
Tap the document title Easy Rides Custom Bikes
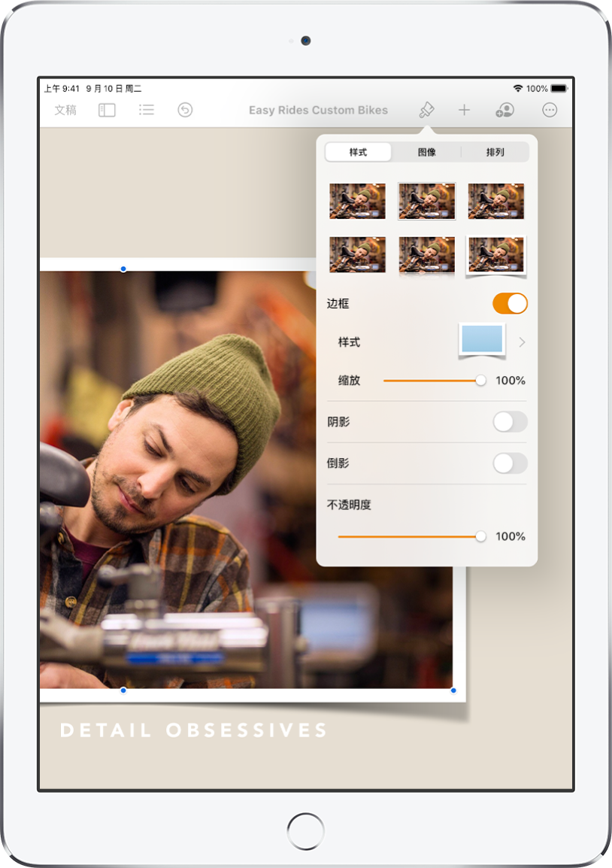tap(318, 110)
